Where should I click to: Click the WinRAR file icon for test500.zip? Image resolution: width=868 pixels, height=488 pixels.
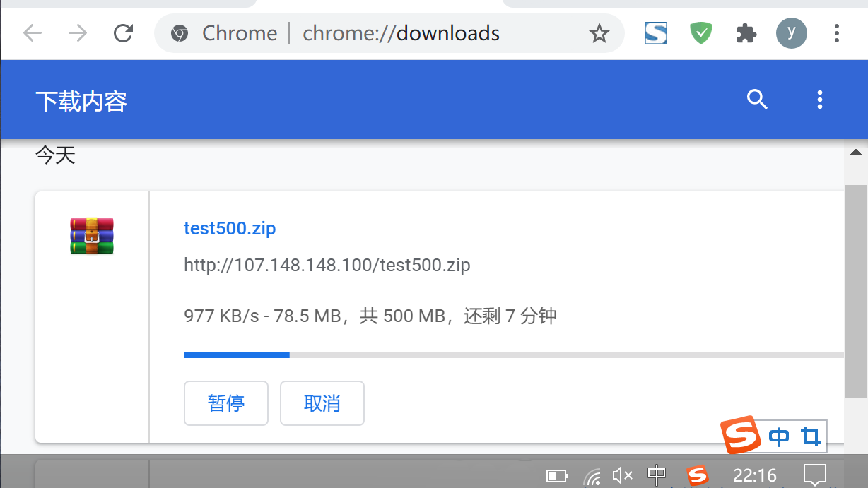click(x=92, y=236)
